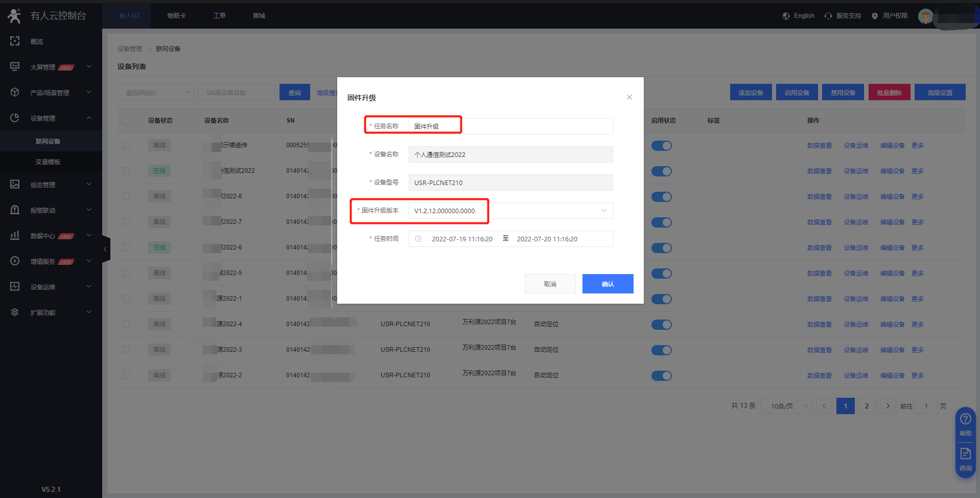980x498 pixels.
Task: Open the Consult (咨询) floating icon
Action: 965,459
